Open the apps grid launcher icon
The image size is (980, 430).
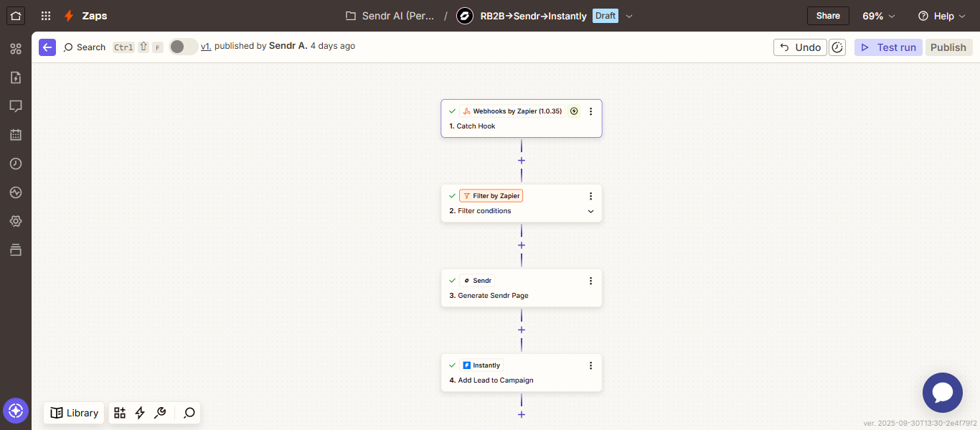[x=46, y=16]
